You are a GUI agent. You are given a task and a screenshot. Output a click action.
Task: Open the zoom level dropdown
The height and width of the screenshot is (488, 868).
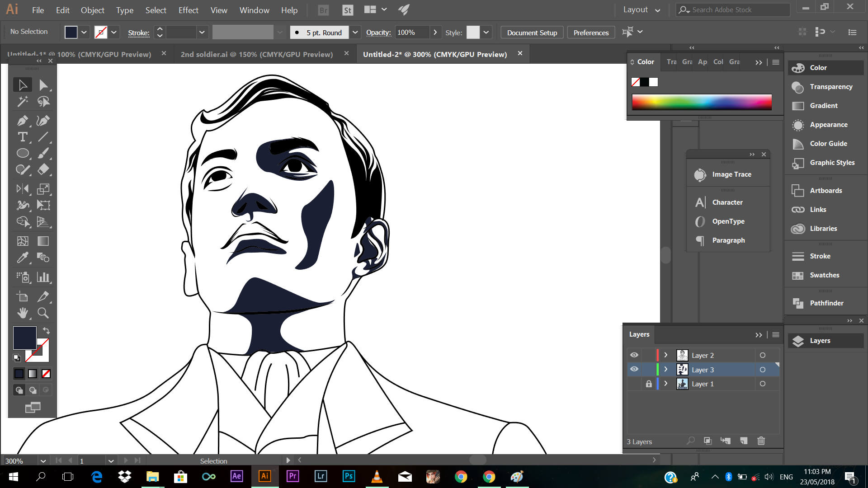(x=43, y=461)
